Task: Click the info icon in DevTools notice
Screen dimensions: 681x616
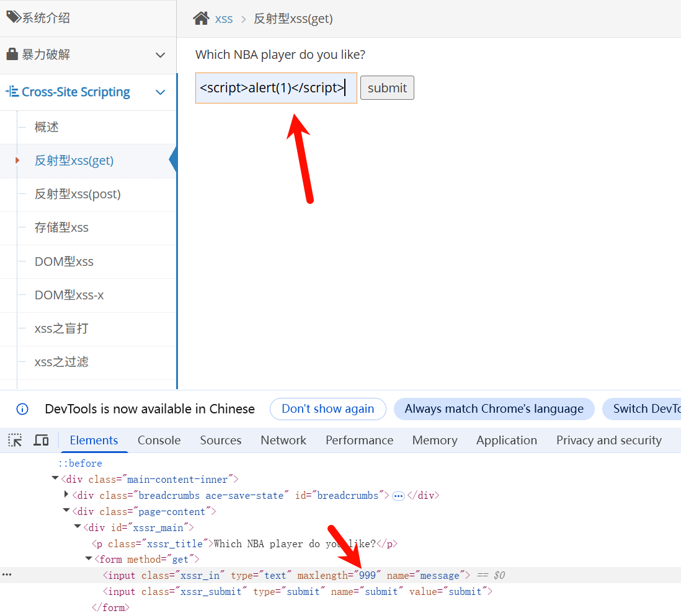Action: pyautogui.click(x=22, y=409)
